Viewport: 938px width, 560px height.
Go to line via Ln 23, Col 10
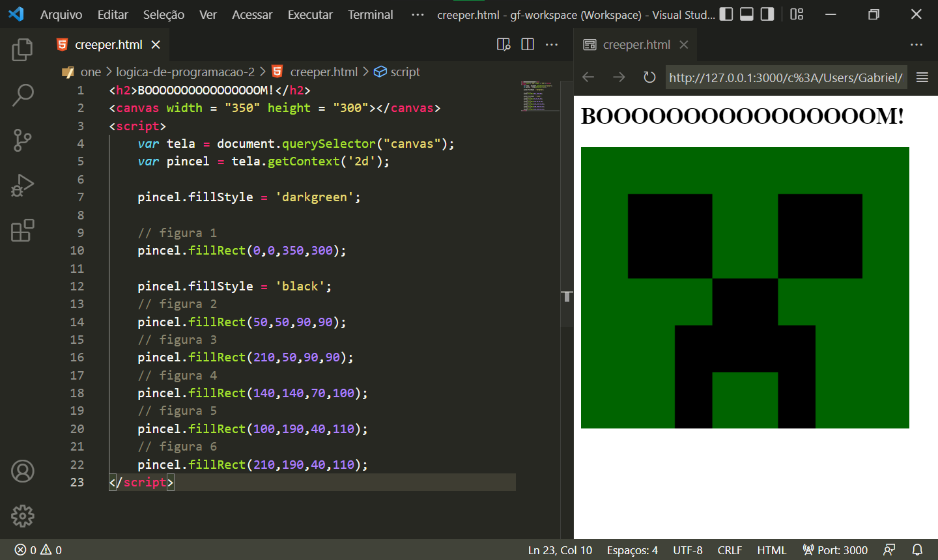[x=560, y=550]
